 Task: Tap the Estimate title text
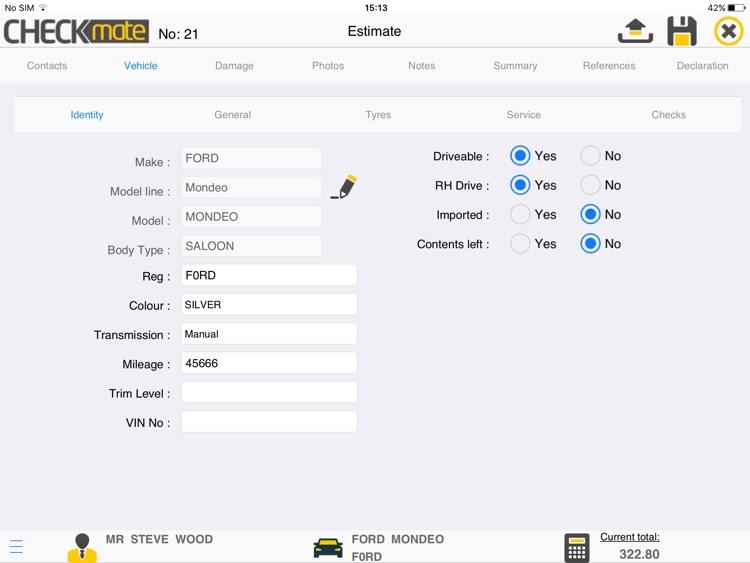(x=375, y=31)
